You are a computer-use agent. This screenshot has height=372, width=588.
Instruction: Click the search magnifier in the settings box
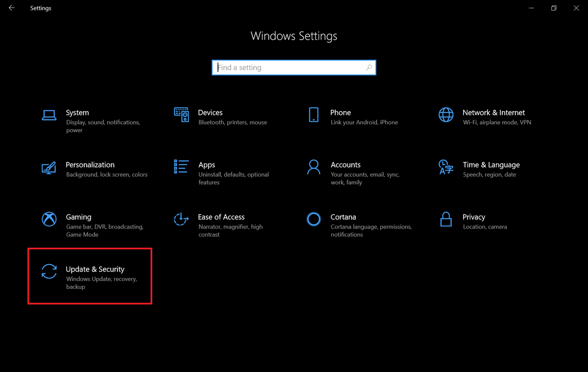(x=368, y=67)
